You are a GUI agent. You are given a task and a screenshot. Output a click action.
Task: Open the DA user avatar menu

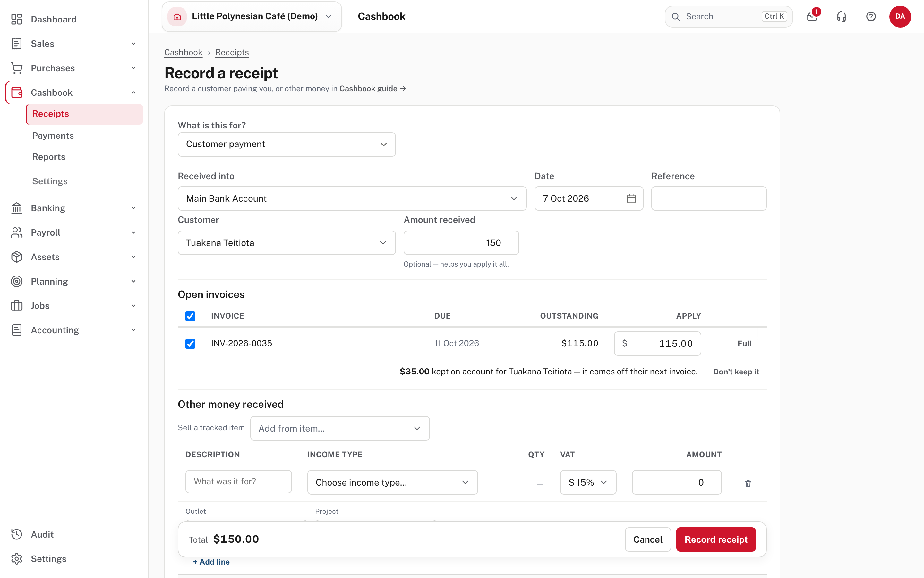[x=900, y=16]
